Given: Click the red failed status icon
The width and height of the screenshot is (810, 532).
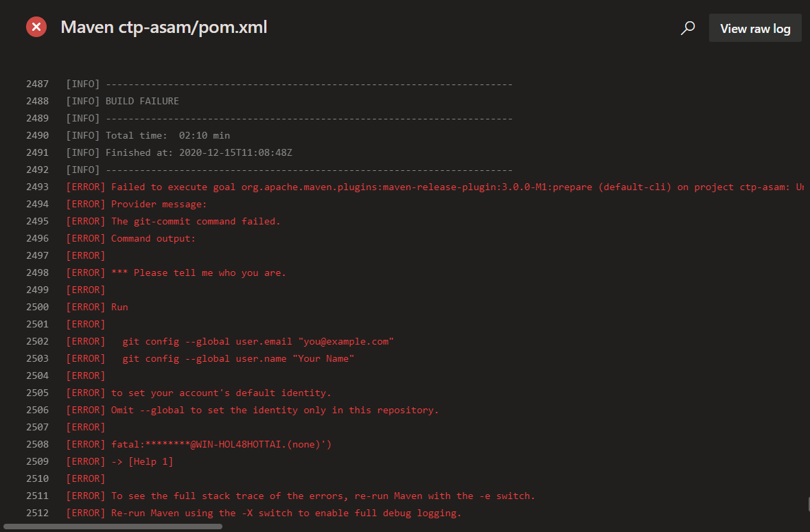Looking at the screenshot, I should (x=36, y=27).
